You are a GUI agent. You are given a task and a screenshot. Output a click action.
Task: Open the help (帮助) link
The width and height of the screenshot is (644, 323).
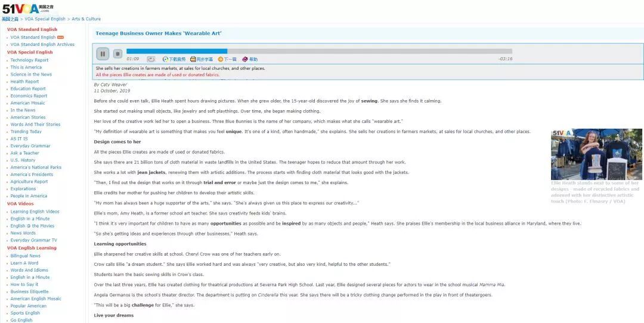[250, 60]
